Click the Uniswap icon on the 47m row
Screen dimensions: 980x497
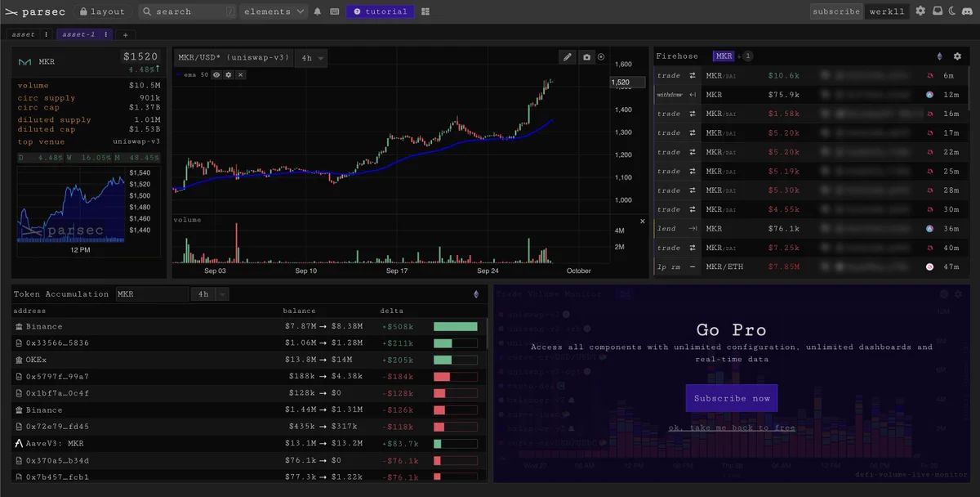point(929,267)
